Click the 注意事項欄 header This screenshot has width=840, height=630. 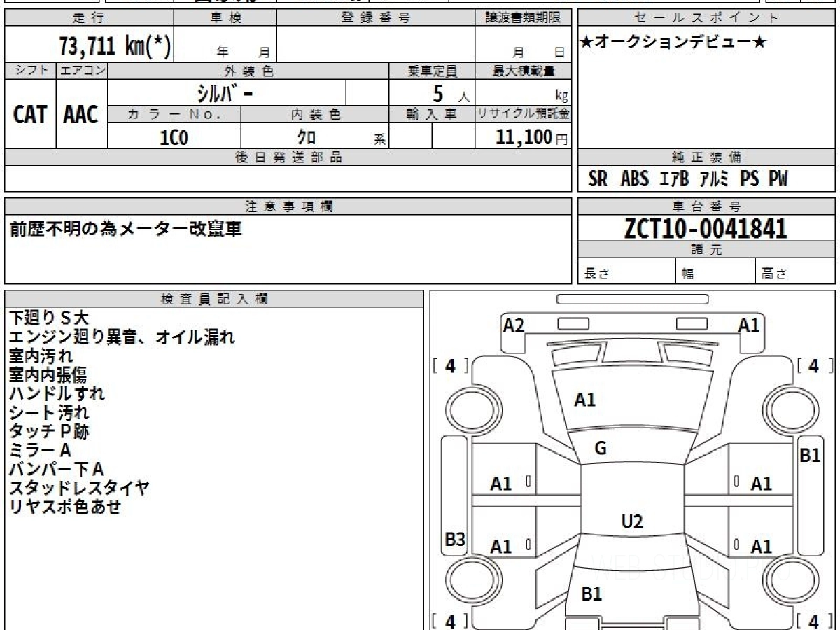[288, 206]
